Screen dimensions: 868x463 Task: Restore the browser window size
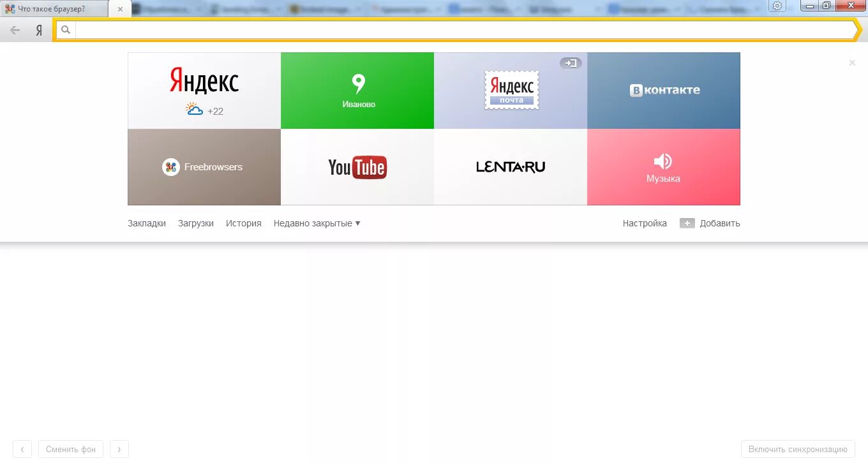tap(826, 5)
